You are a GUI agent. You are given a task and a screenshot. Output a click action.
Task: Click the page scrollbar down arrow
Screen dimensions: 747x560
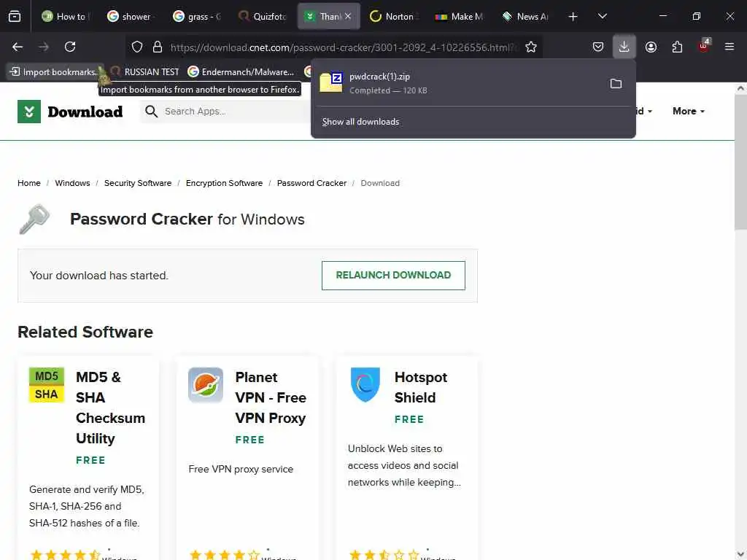[740, 554]
